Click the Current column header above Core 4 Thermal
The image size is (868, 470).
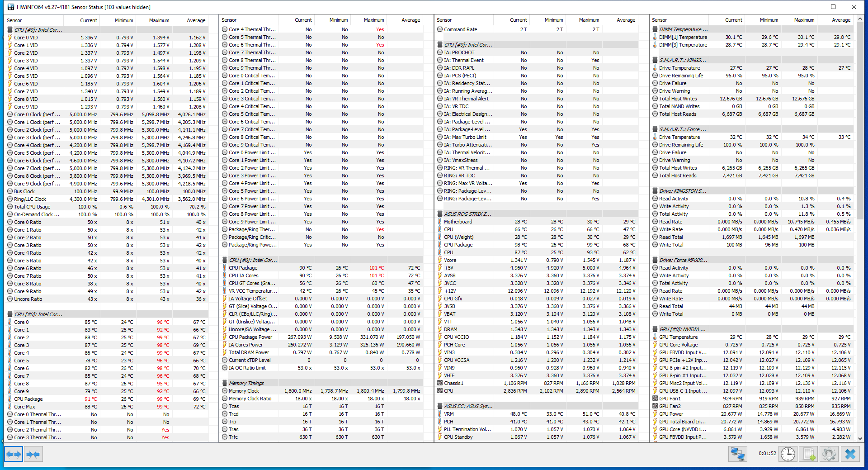pyautogui.click(x=297, y=20)
